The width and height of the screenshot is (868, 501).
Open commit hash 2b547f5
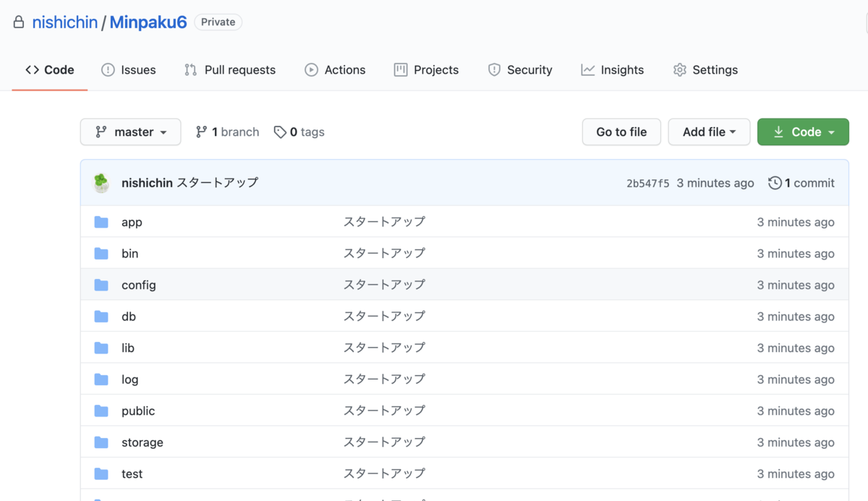(648, 184)
